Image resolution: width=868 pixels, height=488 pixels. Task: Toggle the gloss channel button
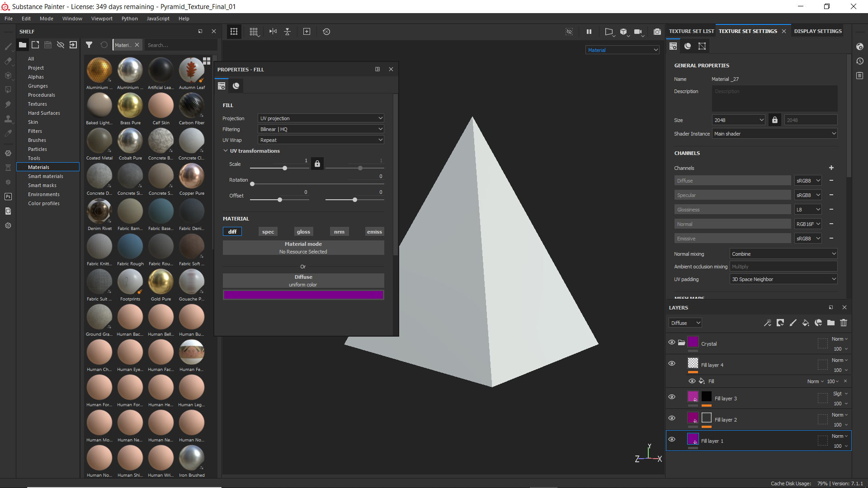[x=303, y=231]
